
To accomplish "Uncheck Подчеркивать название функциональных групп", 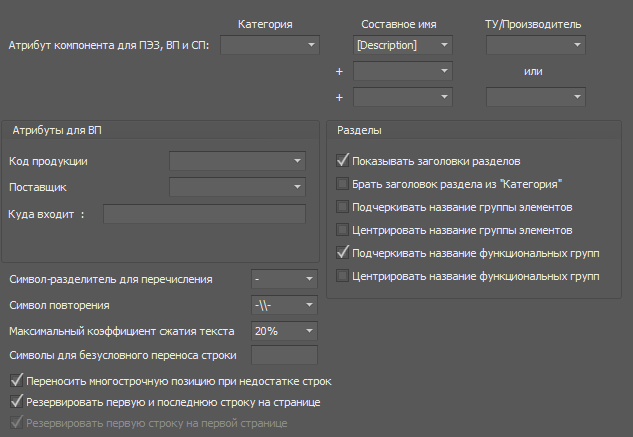I will [x=344, y=253].
